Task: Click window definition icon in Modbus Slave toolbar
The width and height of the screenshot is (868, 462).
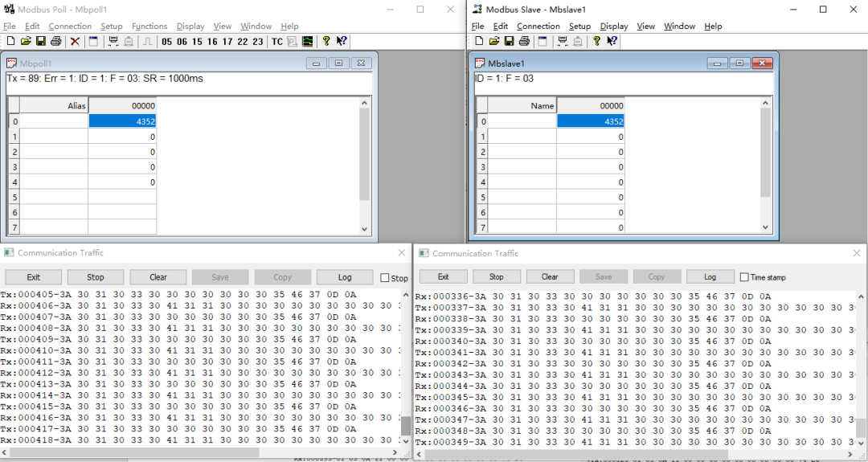Action: (543, 41)
